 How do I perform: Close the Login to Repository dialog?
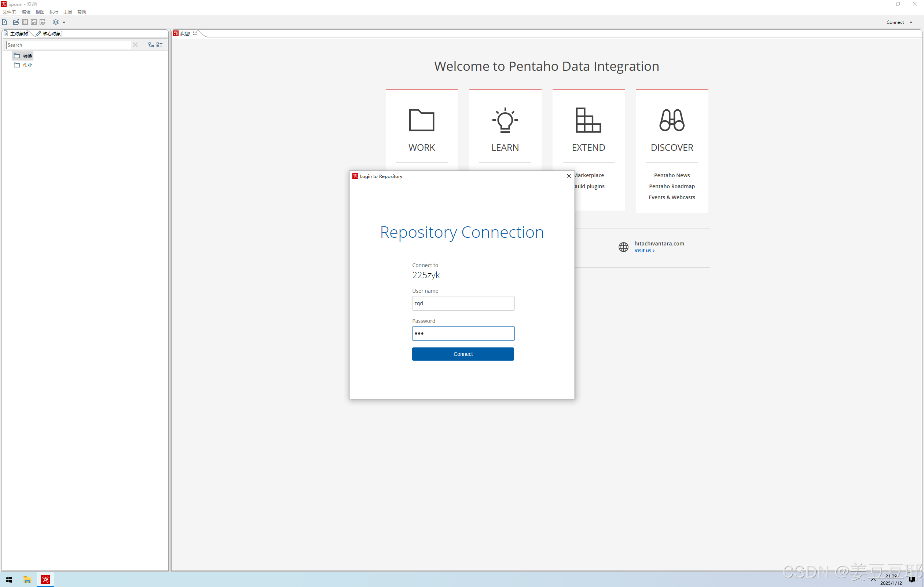[569, 176]
